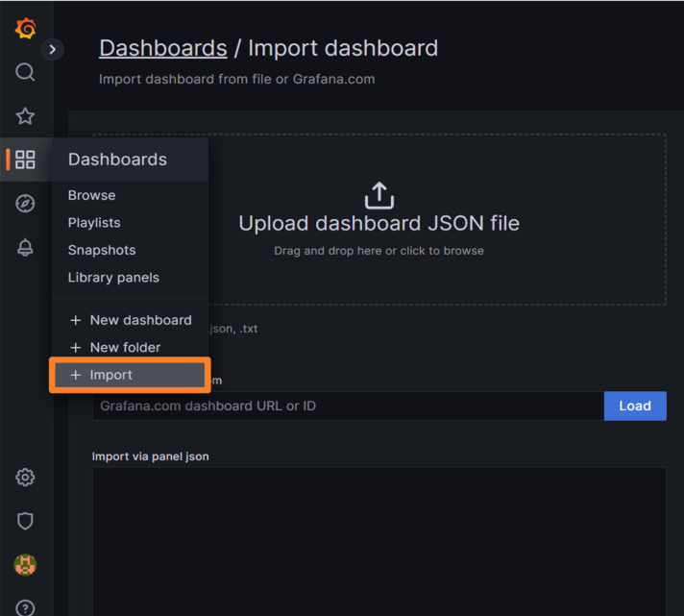The width and height of the screenshot is (684, 616).
Task: Click the user profile avatar
Action: [x=25, y=565]
